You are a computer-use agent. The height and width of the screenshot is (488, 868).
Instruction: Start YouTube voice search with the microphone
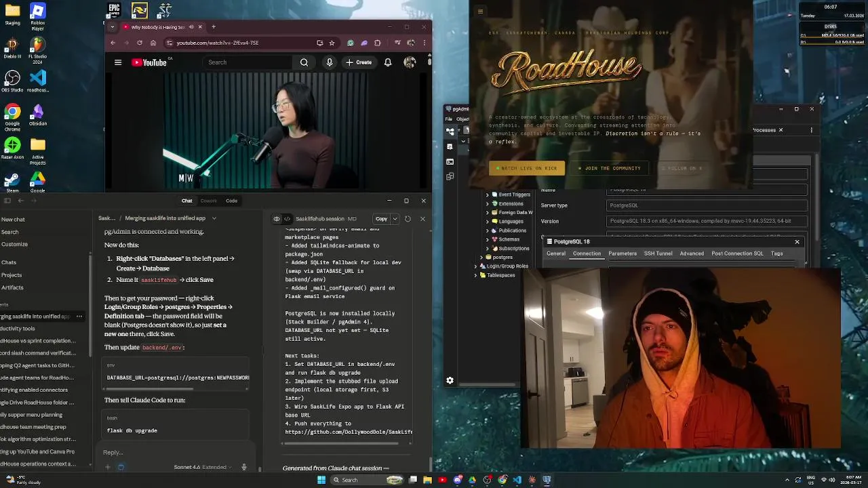pos(330,62)
